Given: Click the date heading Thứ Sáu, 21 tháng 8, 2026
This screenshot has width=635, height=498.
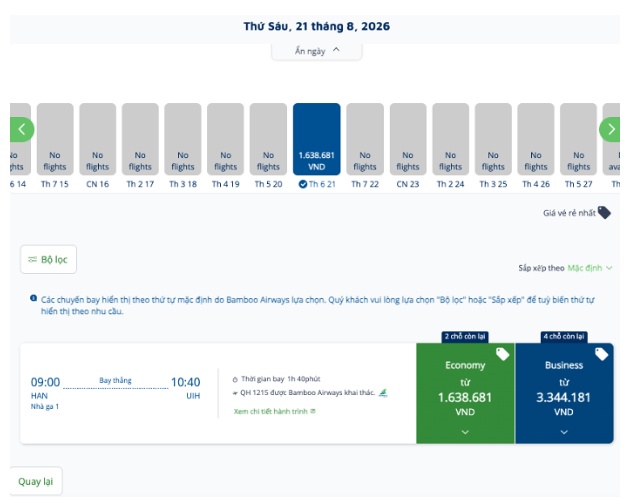Looking at the screenshot, I should [x=317, y=26].
